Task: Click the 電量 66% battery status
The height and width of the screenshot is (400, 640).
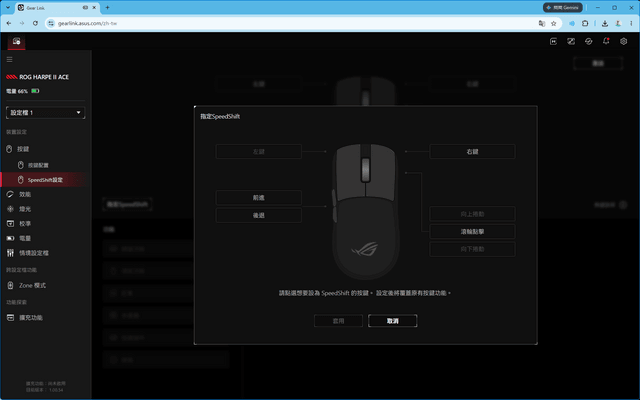Action: click(22, 91)
